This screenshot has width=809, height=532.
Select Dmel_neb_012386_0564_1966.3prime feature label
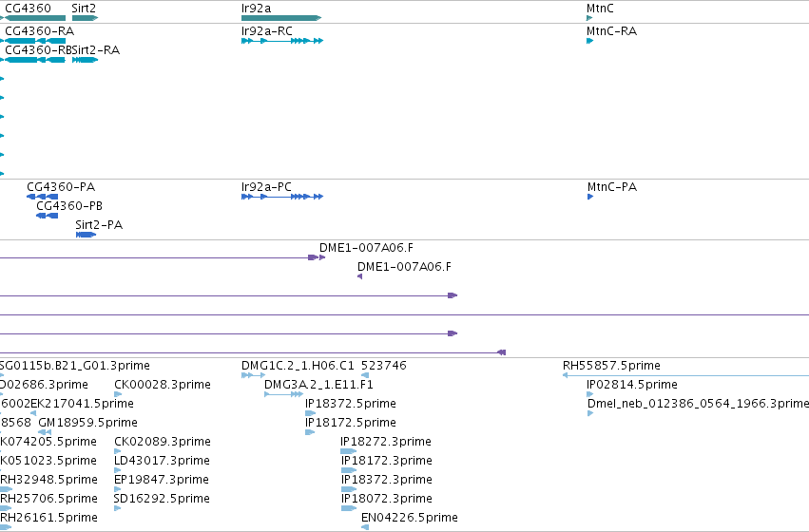(698, 403)
